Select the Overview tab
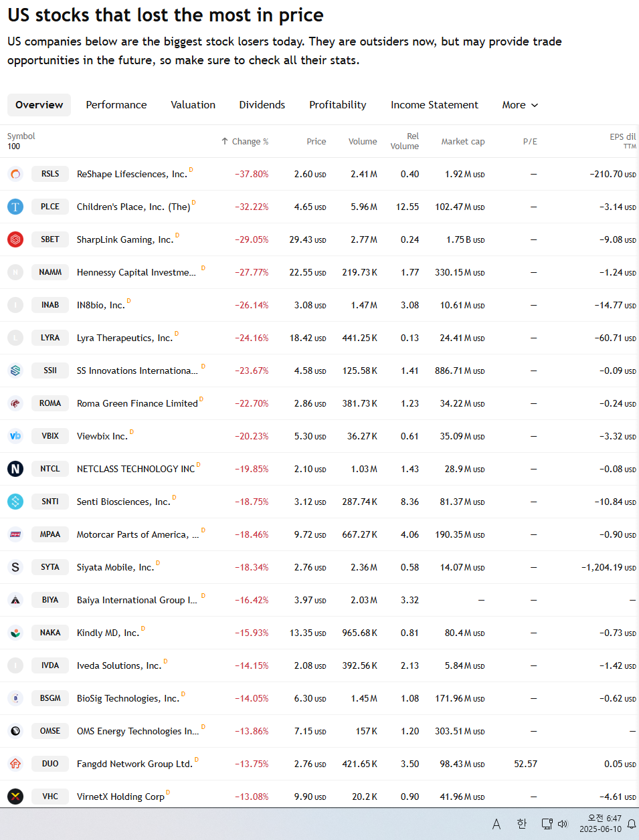Image resolution: width=639 pixels, height=840 pixels. click(x=39, y=105)
